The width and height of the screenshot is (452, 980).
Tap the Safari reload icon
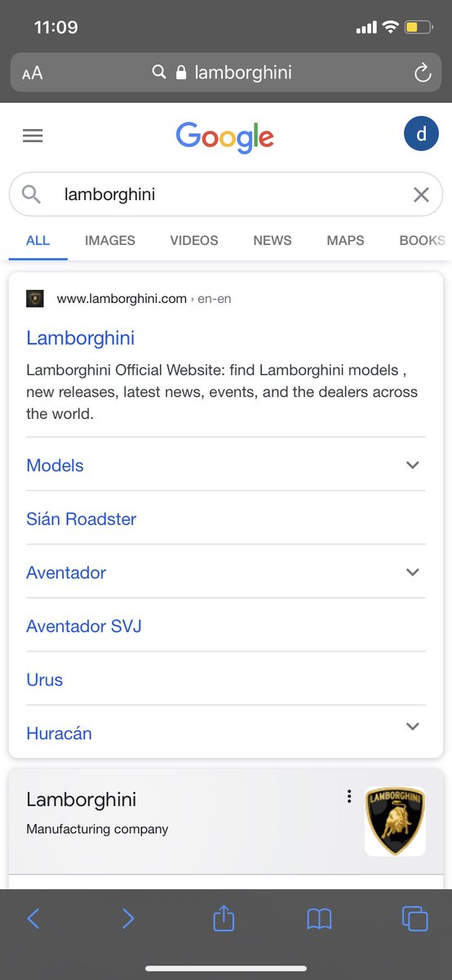pos(422,73)
